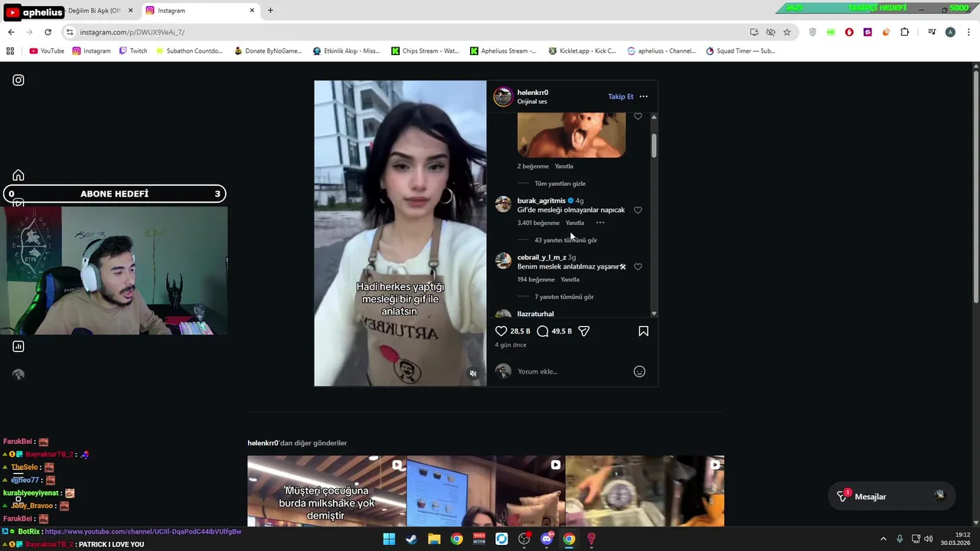
Task: Open the purple extension icon in toolbar
Action: 867,32
